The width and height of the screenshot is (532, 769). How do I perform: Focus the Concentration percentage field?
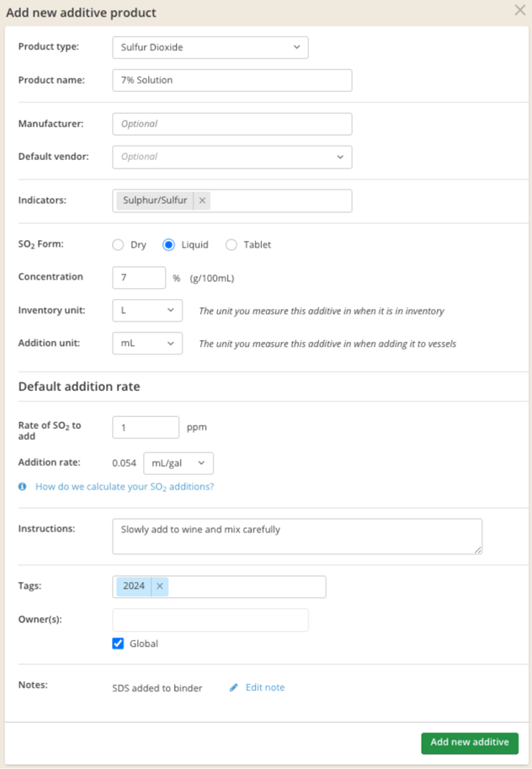[139, 278]
